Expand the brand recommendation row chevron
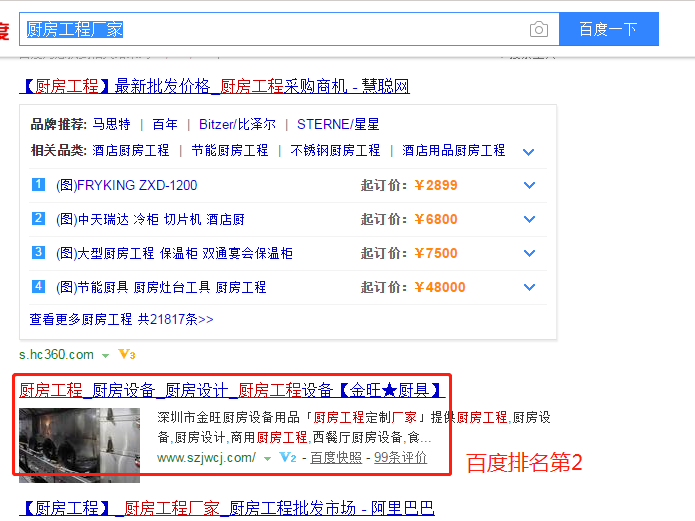Screen dimensions: 695x521 [x=529, y=126]
